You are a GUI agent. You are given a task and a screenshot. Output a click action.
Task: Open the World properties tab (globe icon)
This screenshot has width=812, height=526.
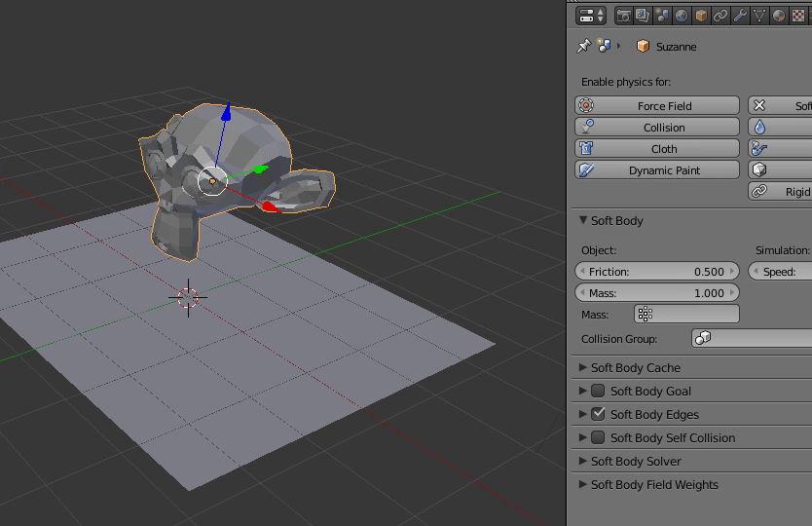click(682, 16)
